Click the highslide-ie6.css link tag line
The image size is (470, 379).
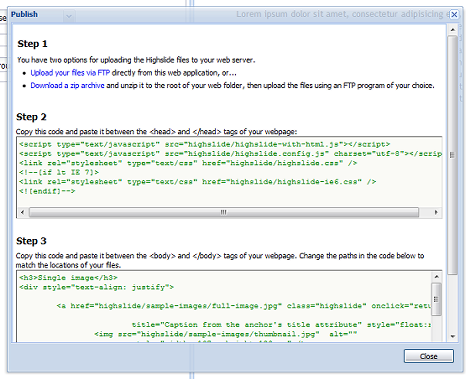[197, 182]
